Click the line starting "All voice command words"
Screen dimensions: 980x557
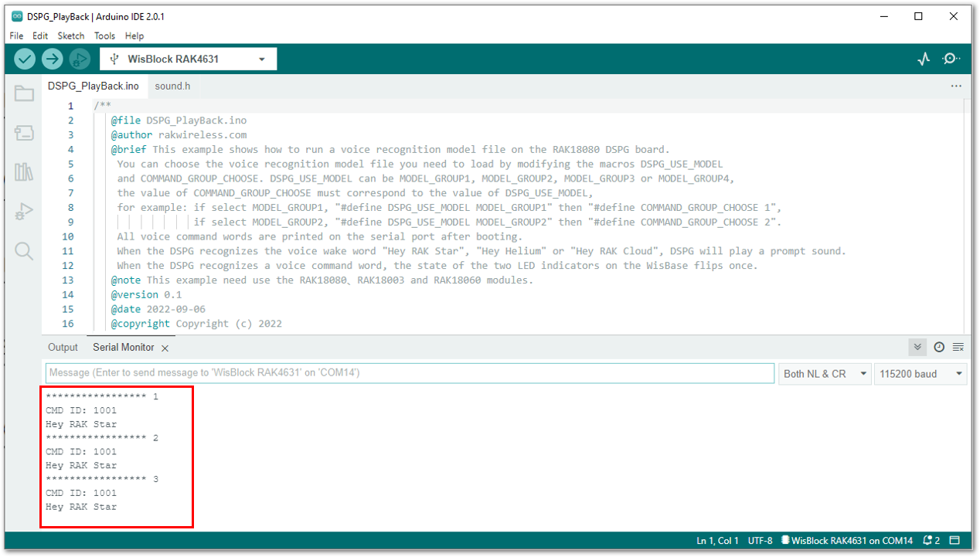click(319, 236)
